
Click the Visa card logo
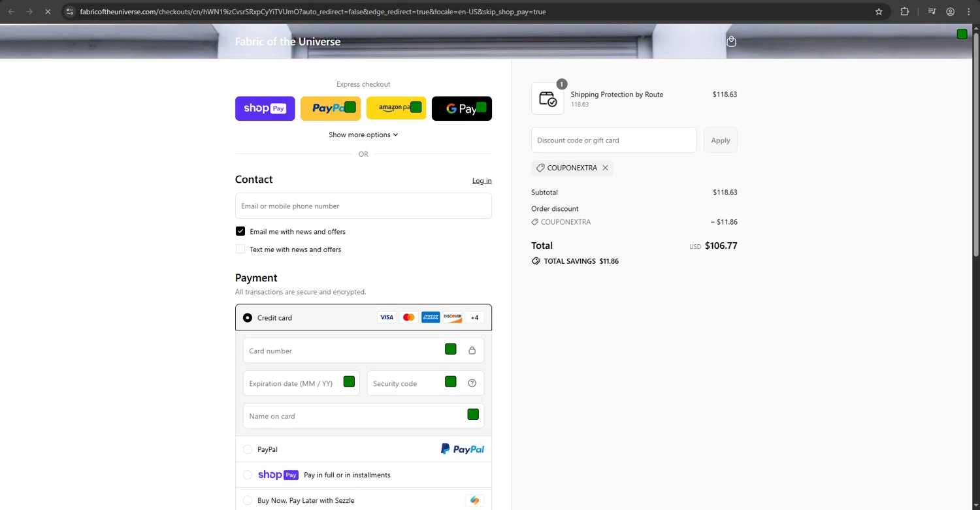pos(387,317)
